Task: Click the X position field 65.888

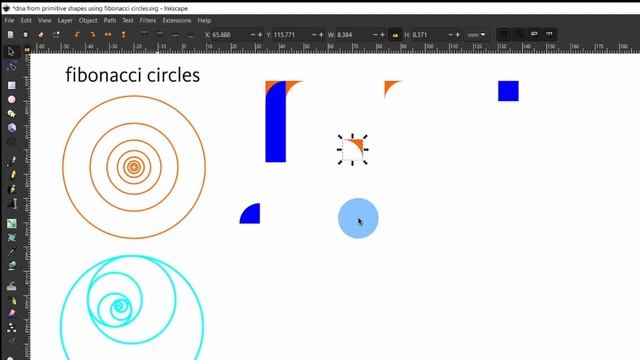Action: (x=229, y=35)
